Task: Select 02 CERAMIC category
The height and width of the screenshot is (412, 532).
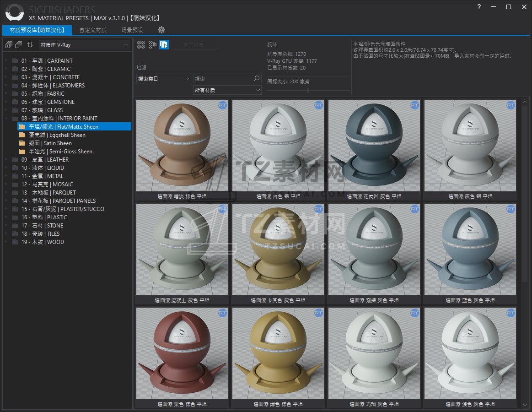Action: point(46,69)
